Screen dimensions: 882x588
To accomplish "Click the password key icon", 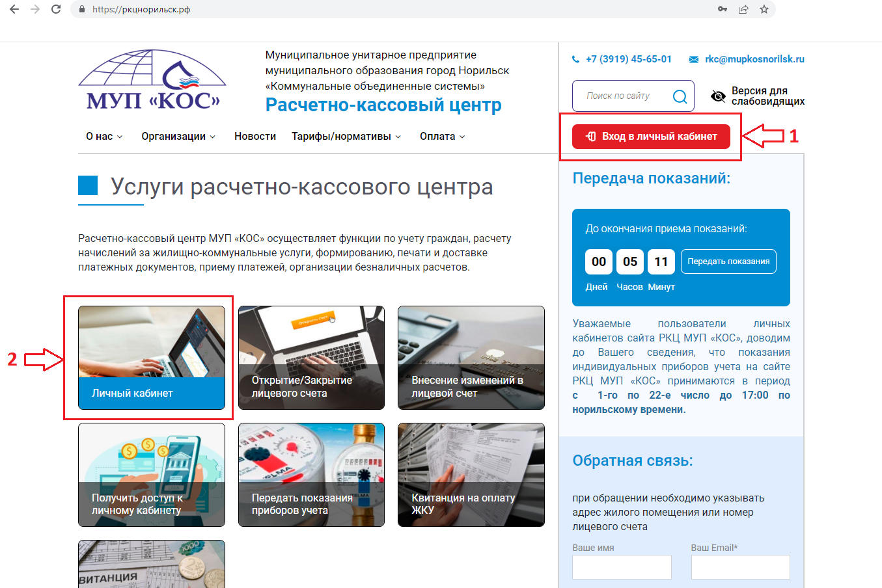I will tap(722, 9).
